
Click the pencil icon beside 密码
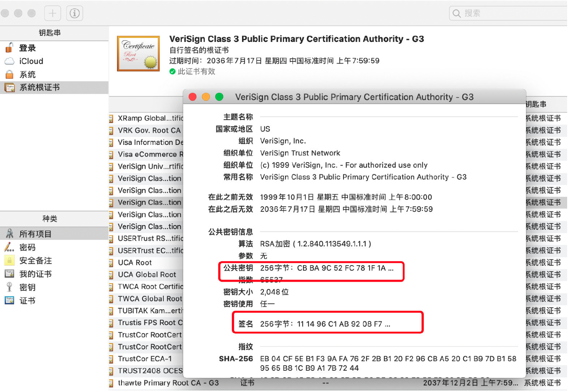[x=9, y=247]
